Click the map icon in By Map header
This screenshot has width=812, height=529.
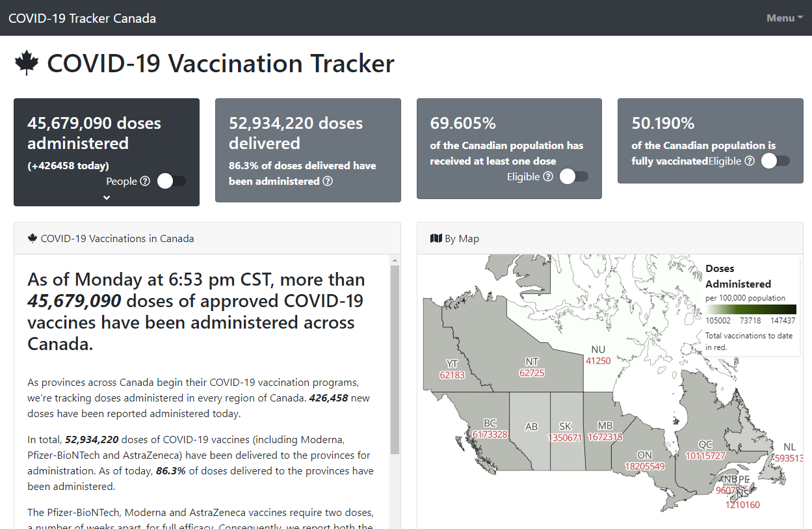[x=436, y=239]
